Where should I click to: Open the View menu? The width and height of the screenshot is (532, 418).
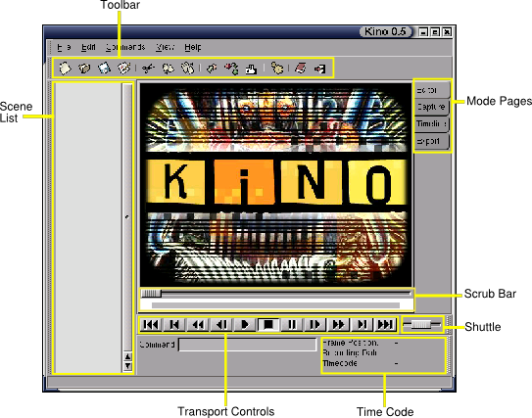click(x=166, y=47)
